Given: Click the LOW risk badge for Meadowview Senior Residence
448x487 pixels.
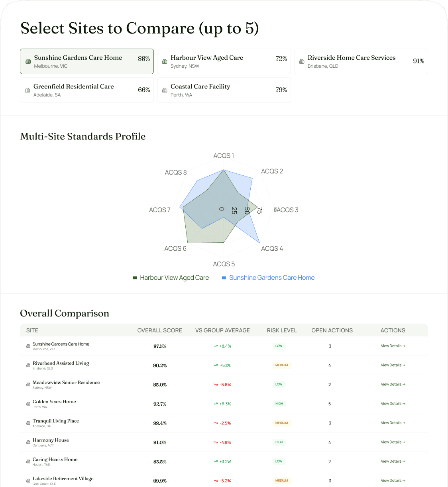Looking at the screenshot, I should pos(279,384).
